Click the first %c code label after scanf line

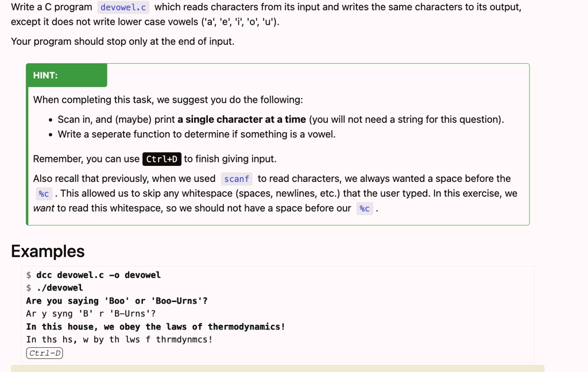pos(44,194)
